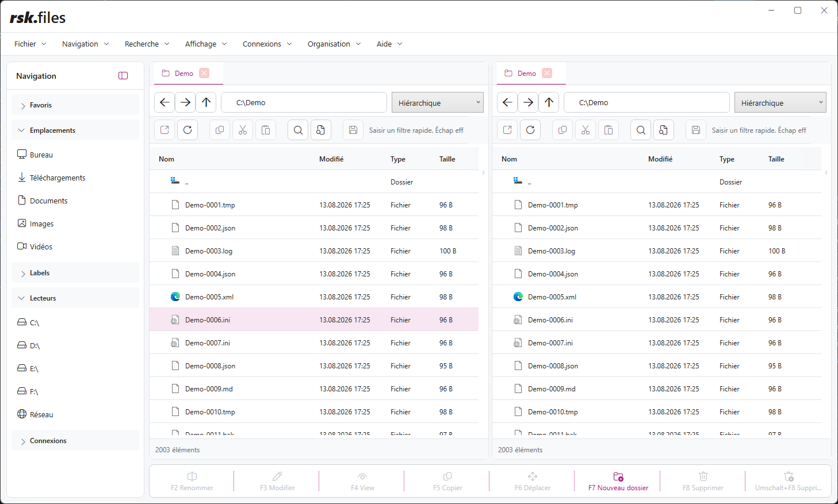This screenshot has height=504, width=838.
Task: Sort left pane by Modifié column
Action: coord(331,159)
